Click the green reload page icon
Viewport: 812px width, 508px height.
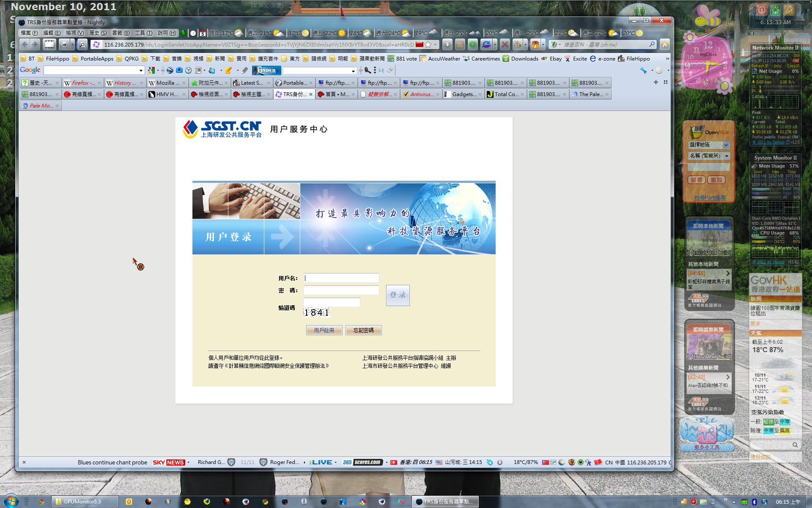[473, 44]
